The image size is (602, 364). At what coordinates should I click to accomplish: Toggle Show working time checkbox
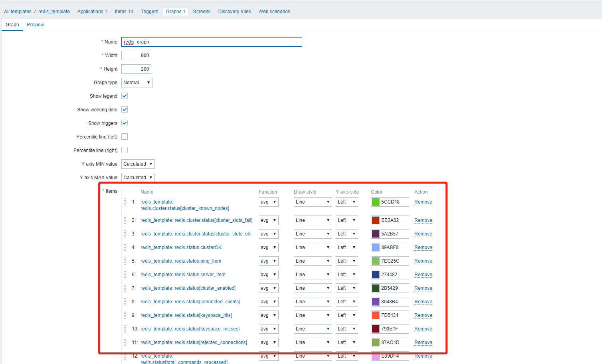point(125,109)
